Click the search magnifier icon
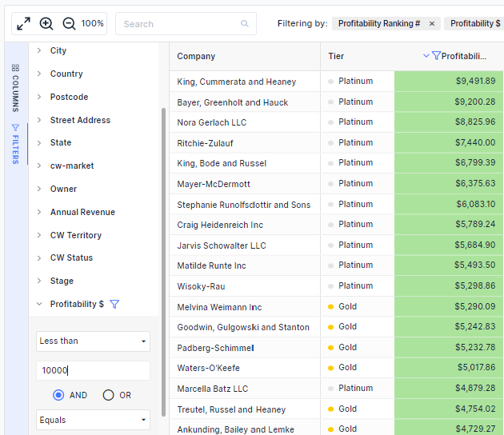 (x=245, y=23)
